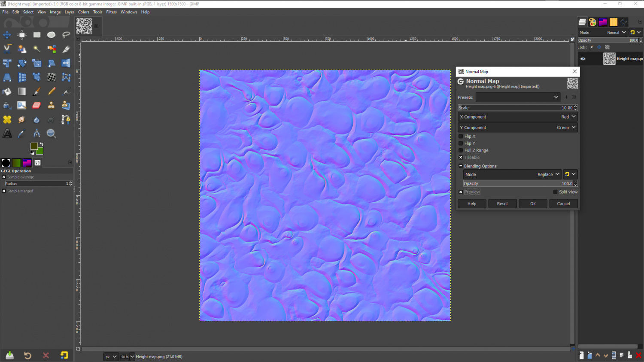Select the Scissors Select tool
Screen dimensions: 644x362
[x=7, y=49]
